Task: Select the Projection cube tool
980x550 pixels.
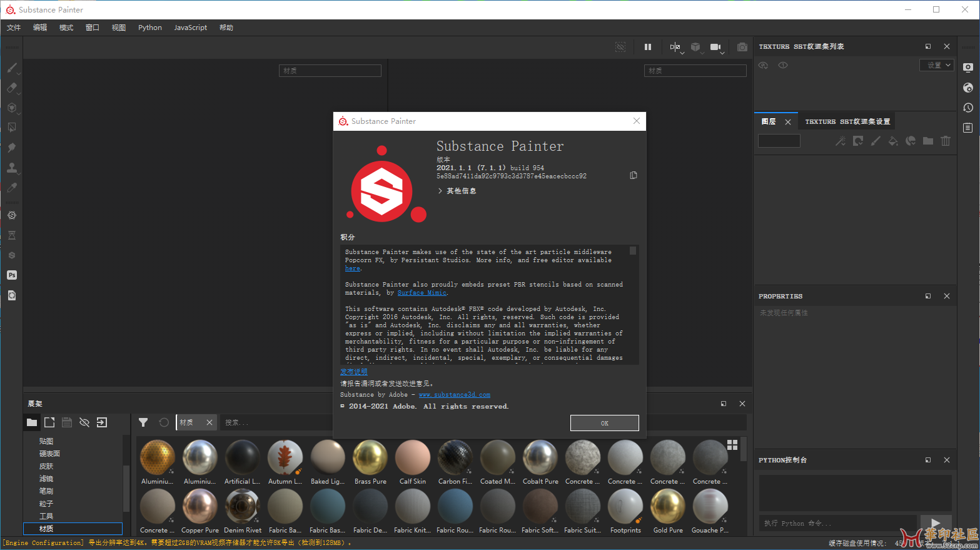Action: tap(12, 108)
